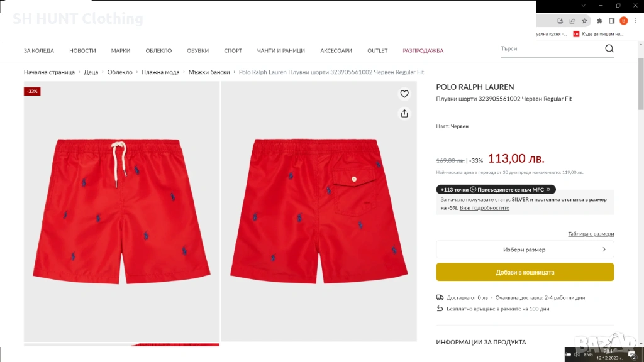Add product to favorites with heart icon

[x=404, y=94]
